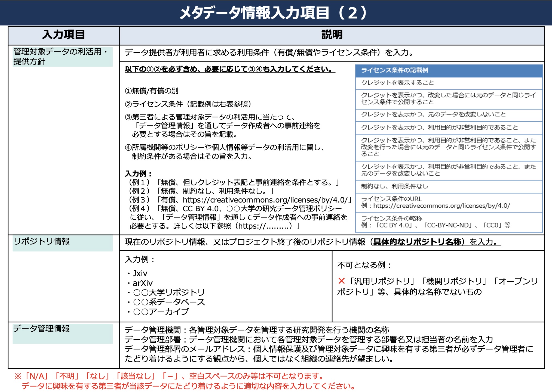This screenshot has height=392, width=552.
Task: Click the creativecommons URL in license table
Action: coord(441,206)
